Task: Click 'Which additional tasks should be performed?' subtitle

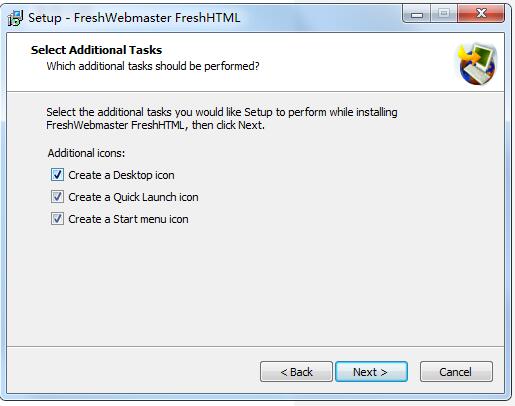Action: click(x=153, y=66)
